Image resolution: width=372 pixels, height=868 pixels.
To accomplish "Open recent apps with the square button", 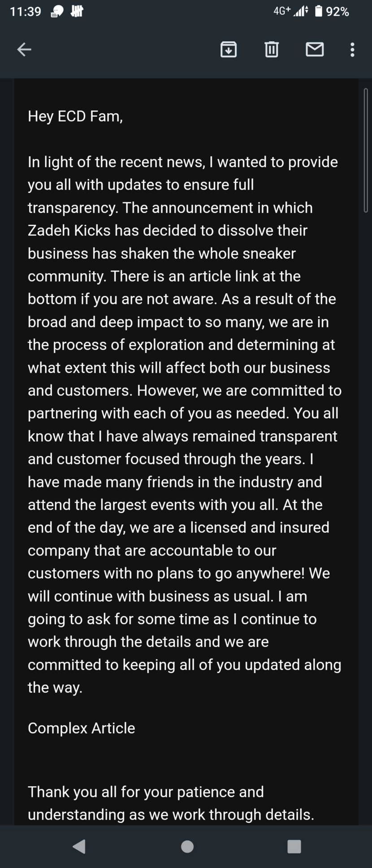I will click(x=294, y=846).
